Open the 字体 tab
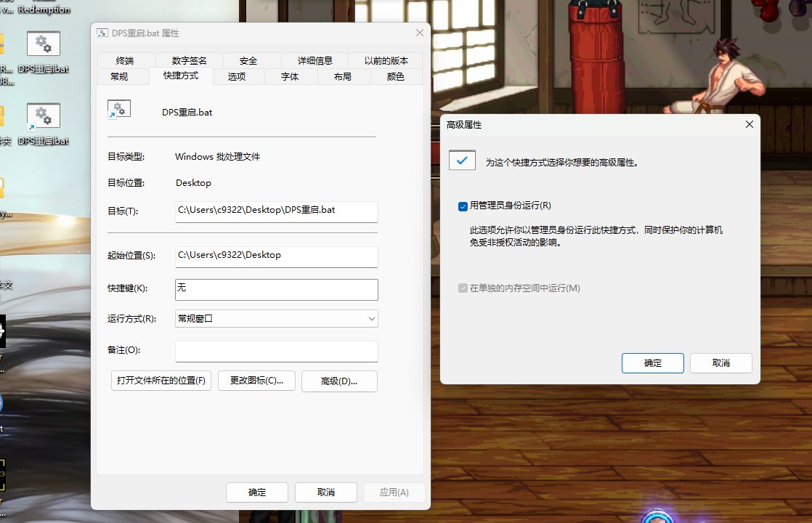 point(291,76)
